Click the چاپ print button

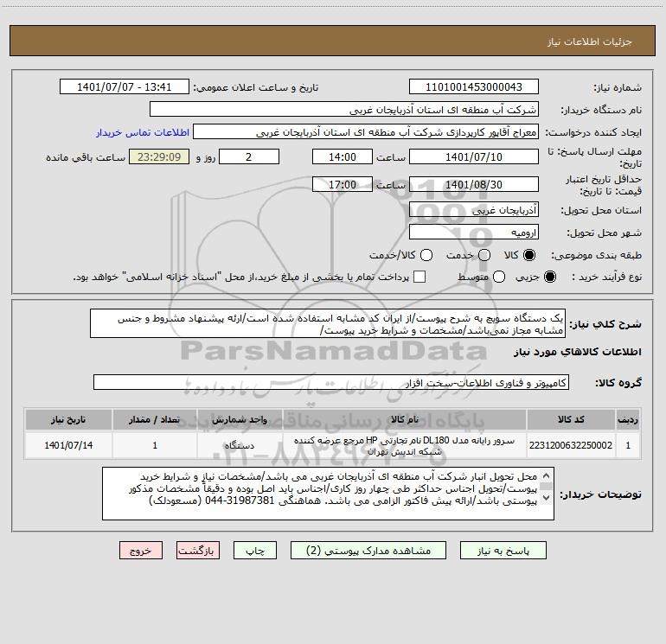point(255,551)
